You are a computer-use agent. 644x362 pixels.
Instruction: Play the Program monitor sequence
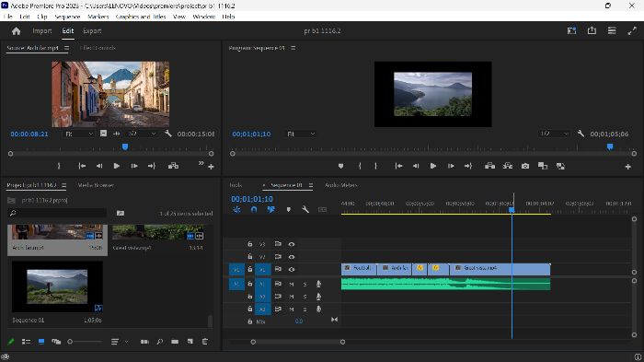click(x=433, y=166)
